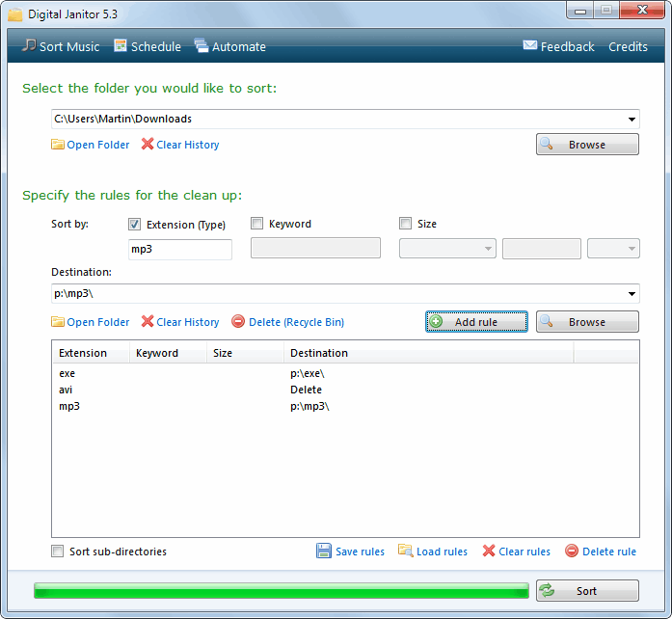The height and width of the screenshot is (619, 672).
Task: Click the Size column header
Action: pos(245,353)
